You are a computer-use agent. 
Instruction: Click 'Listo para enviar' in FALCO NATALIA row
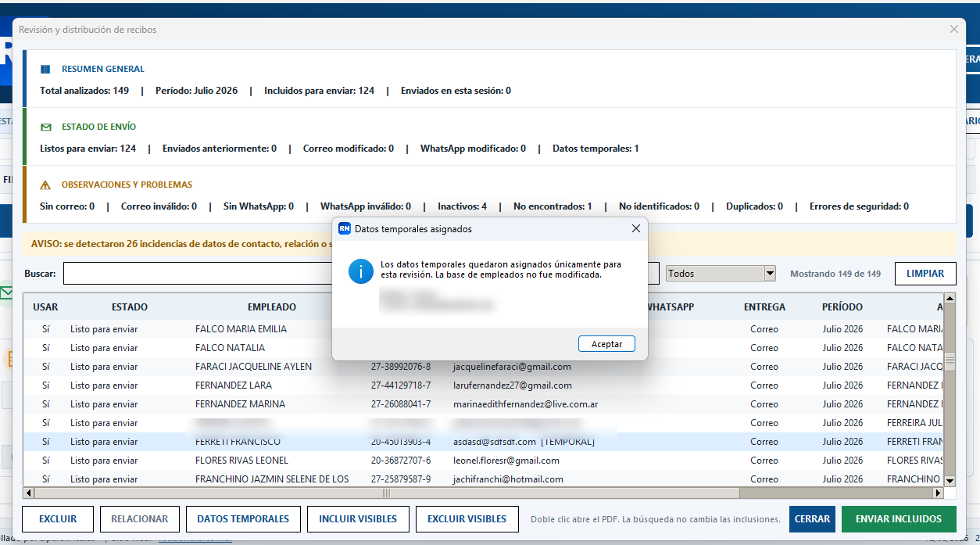tap(104, 348)
